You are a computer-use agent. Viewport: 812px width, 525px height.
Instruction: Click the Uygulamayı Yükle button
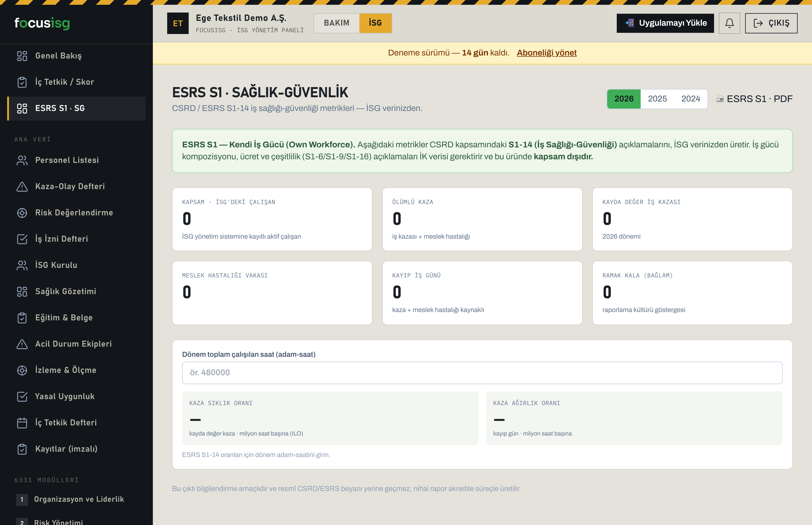coord(665,23)
